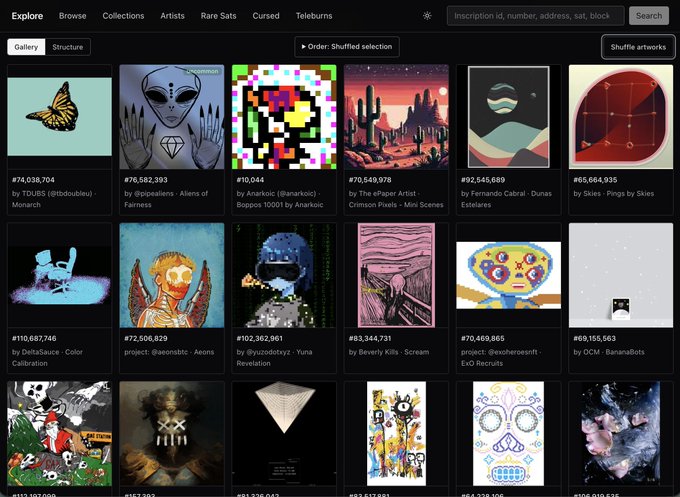Open the @yuzodotxyz Yuna Revelation caption
680x497 pixels.
pyautogui.click(x=275, y=357)
